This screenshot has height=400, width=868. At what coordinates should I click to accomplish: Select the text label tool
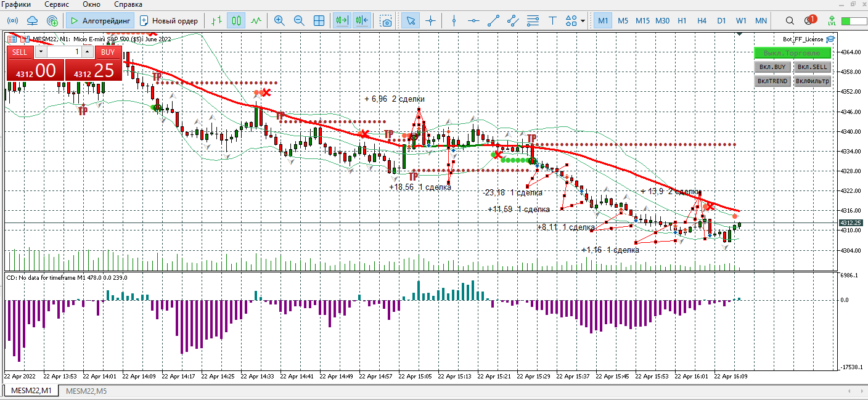[x=552, y=20]
